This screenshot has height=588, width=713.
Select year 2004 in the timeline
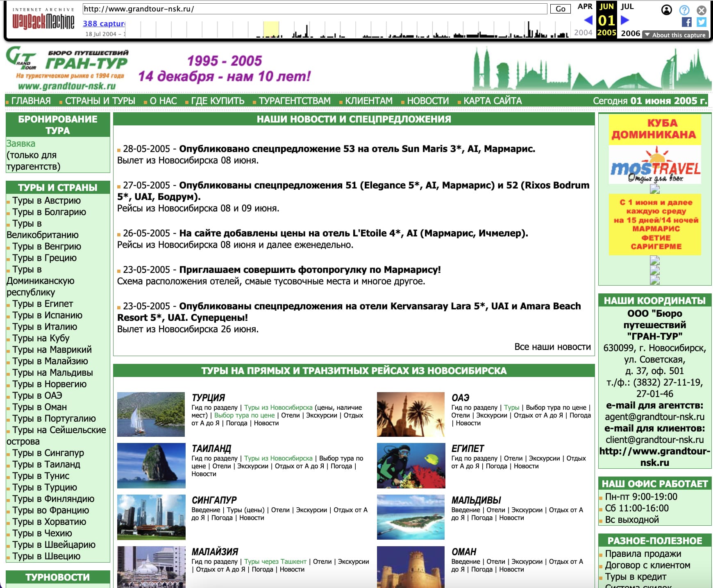583,33
